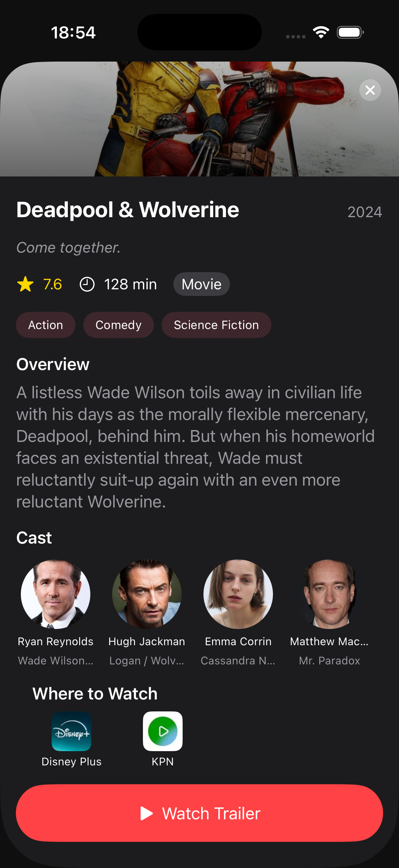Select the Where to Watch header
The height and width of the screenshot is (868, 399).
pos(95,693)
